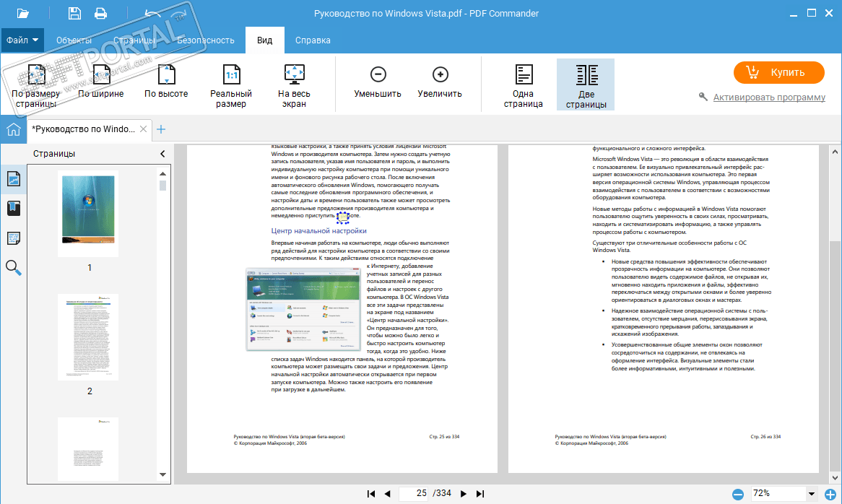
Task: Open file via folder icon in title bar
Action: coord(22,14)
